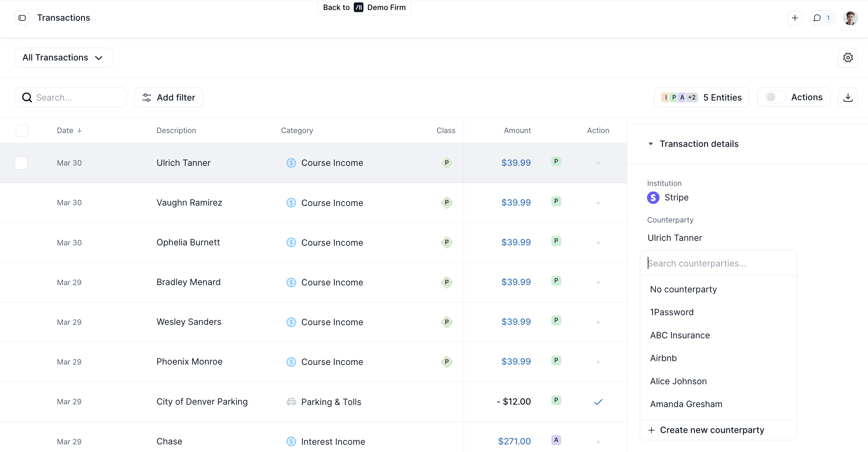Open the comments chat bubble icon

(x=817, y=18)
